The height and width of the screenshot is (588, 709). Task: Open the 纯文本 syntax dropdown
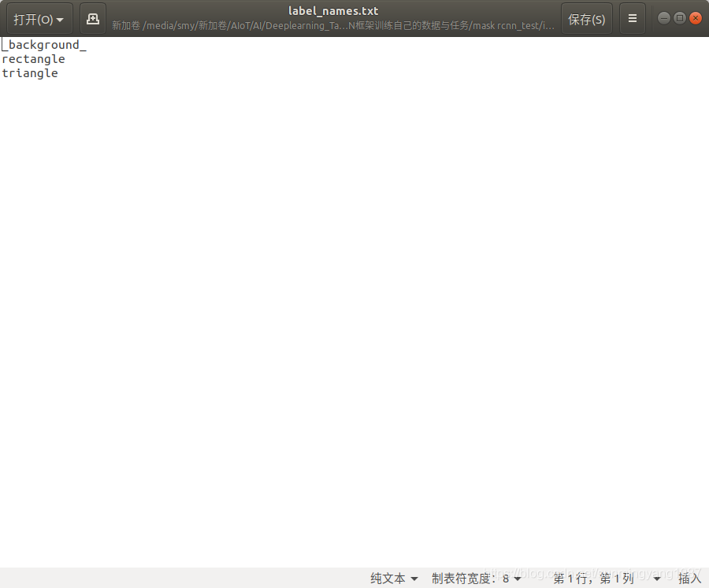(x=394, y=578)
